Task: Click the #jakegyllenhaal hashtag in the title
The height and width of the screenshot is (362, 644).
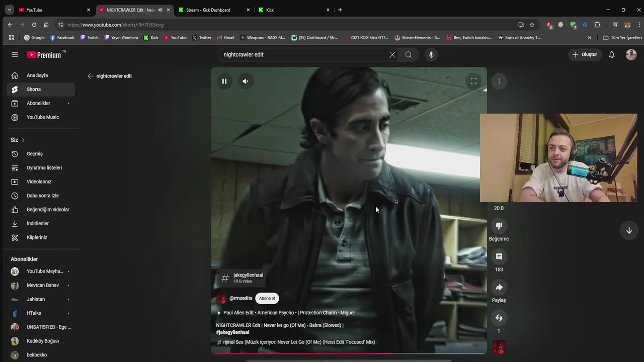Action: (x=232, y=332)
